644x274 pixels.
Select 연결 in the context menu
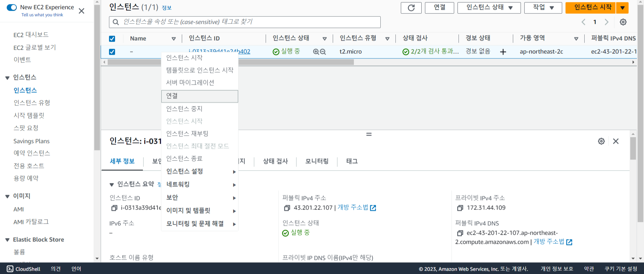click(x=200, y=96)
